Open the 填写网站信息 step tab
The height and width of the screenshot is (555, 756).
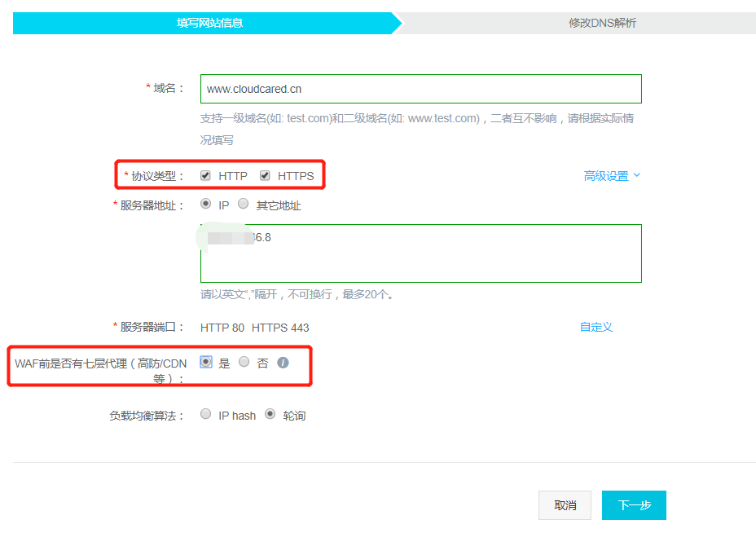coord(209,23)
